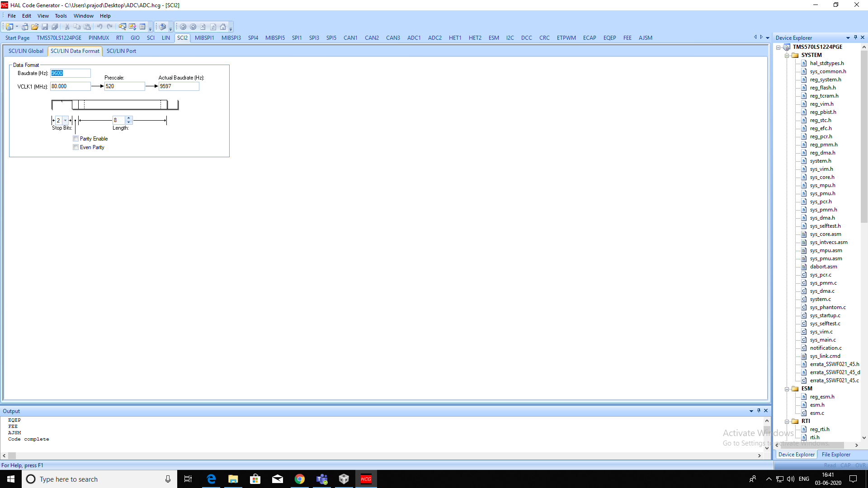
Task: Close the Output panel with X
Action: click(766, 411)
